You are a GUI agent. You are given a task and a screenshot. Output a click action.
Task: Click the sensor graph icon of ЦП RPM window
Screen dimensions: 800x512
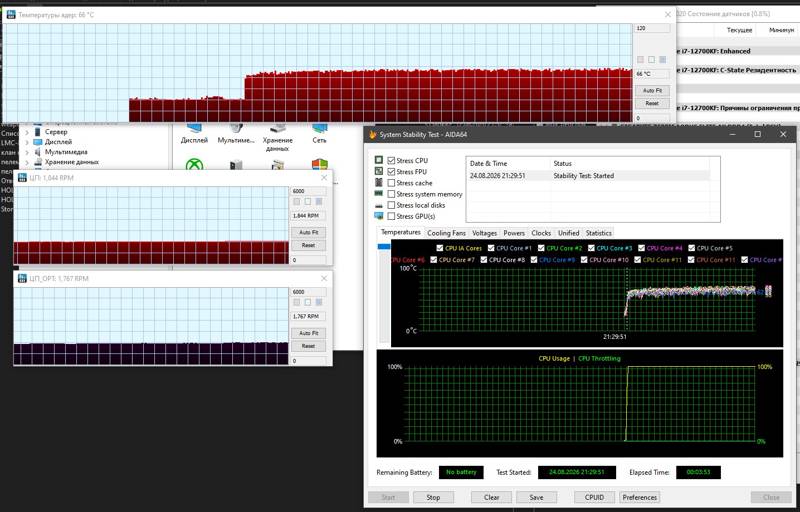tap(22, 177)
